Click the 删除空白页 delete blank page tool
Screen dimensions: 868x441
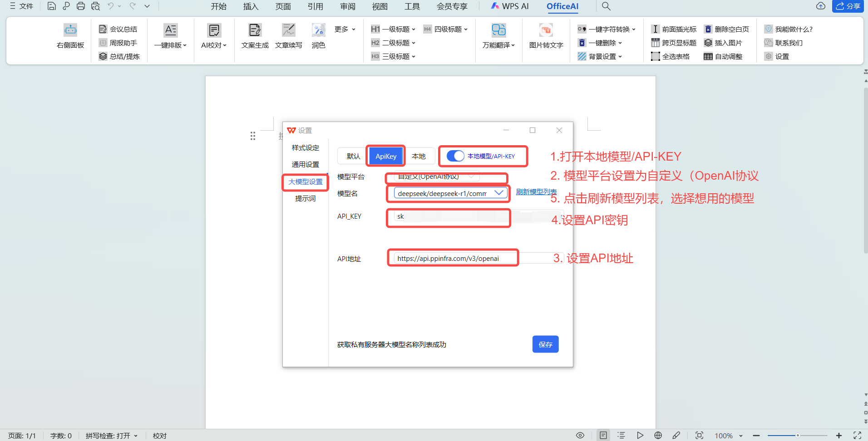tap(726, 29)
